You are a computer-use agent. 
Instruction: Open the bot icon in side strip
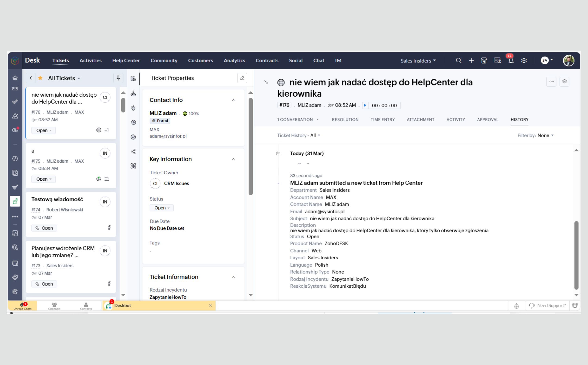(x=133, y=94)
